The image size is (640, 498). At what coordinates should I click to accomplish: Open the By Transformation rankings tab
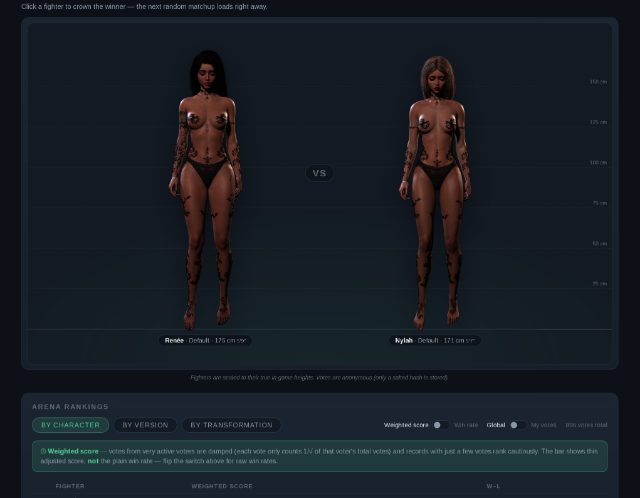(231, 425)
